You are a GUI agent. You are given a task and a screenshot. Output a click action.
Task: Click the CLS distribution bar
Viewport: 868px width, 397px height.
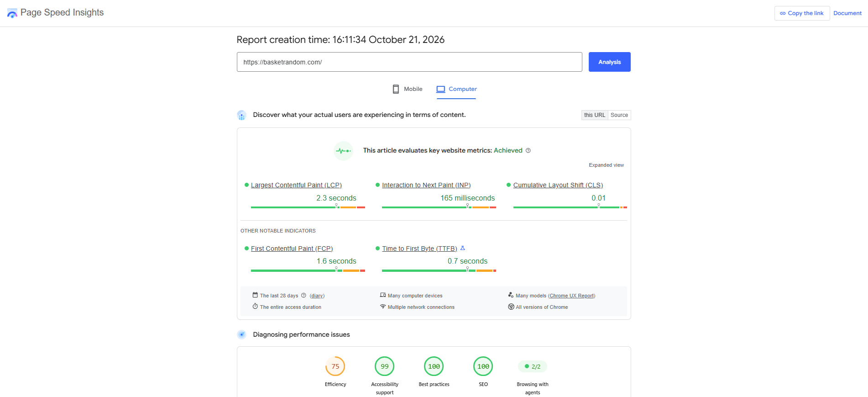point(570,207)
